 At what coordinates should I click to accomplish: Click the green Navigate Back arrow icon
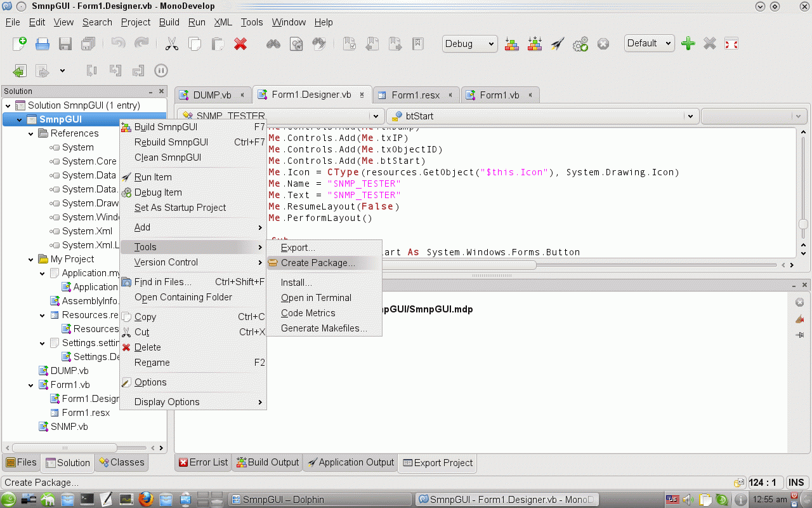click(x=20, y=70)
